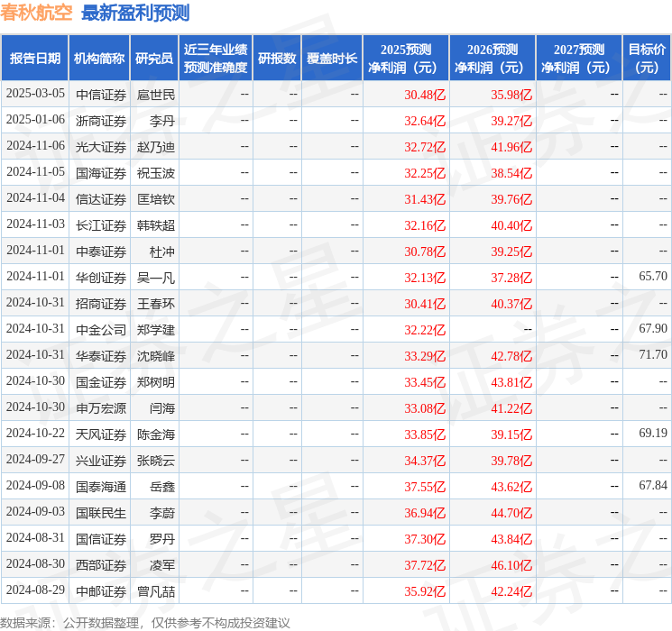Click the target price 67.90

click(x=653, y=328)
